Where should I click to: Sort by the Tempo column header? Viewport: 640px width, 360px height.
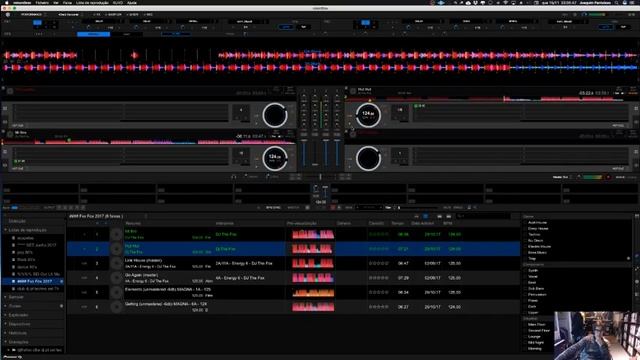398,223
